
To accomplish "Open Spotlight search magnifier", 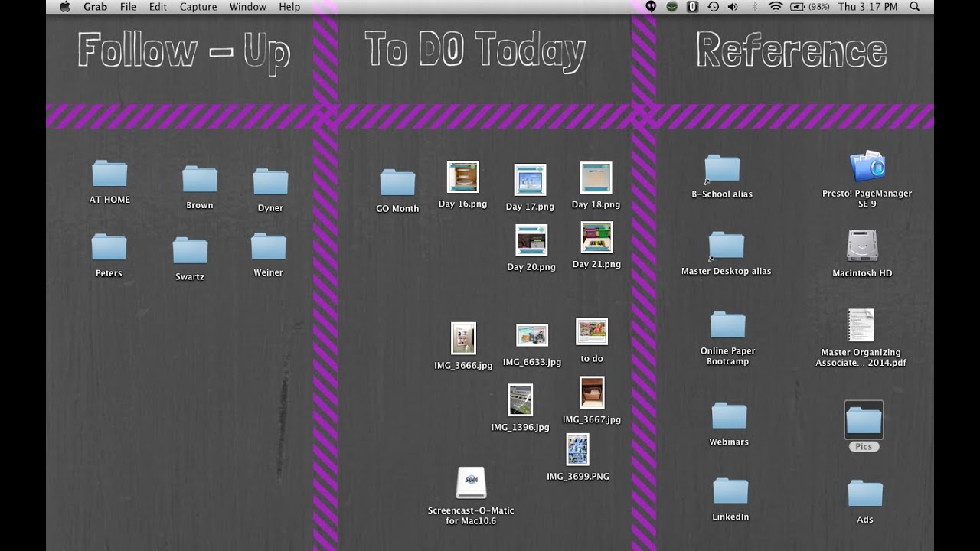I will coord(914,7).
